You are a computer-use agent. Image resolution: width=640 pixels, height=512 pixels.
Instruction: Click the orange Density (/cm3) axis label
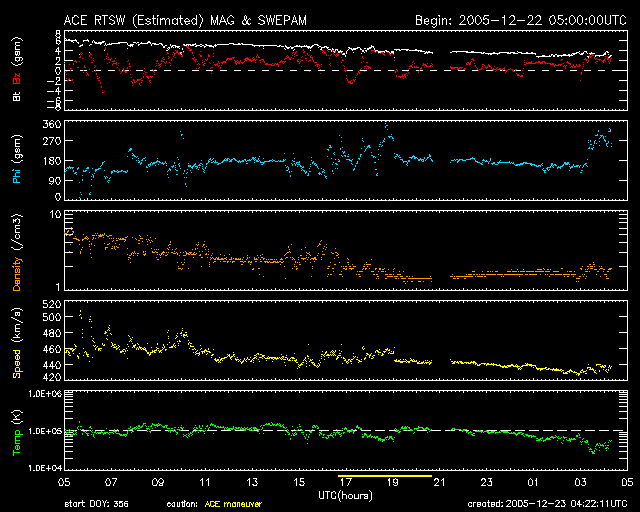pos(16,250)
